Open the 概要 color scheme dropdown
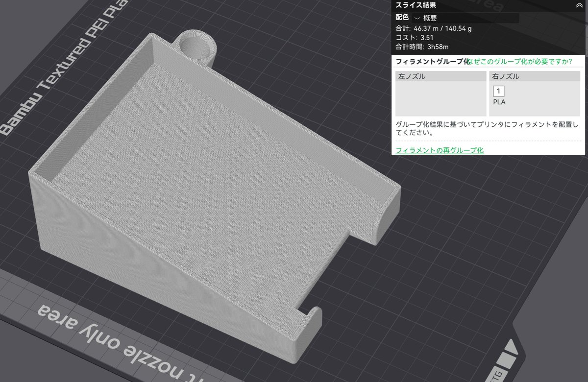Viewport: 588px width, 382px height. point(465,18)
